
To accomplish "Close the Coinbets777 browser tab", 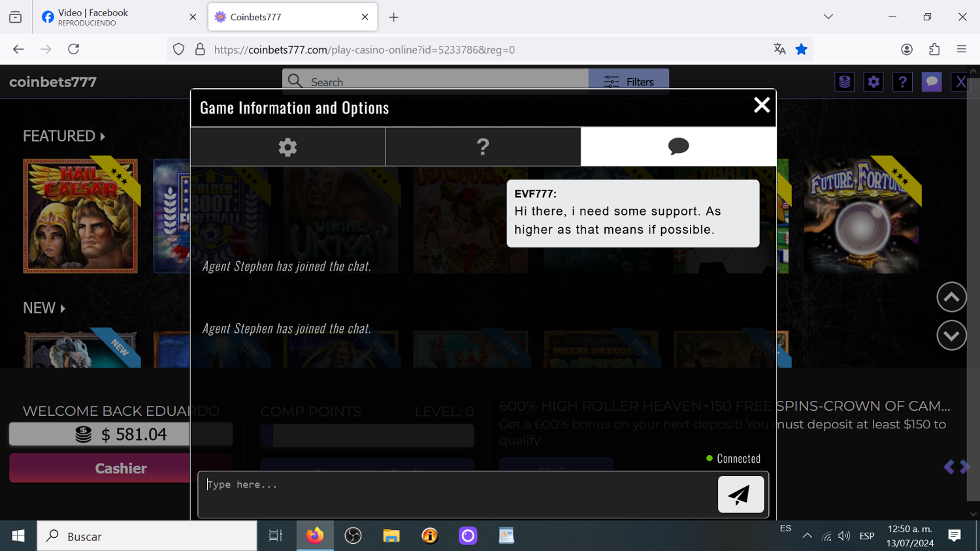I will (x=365, y=17).
